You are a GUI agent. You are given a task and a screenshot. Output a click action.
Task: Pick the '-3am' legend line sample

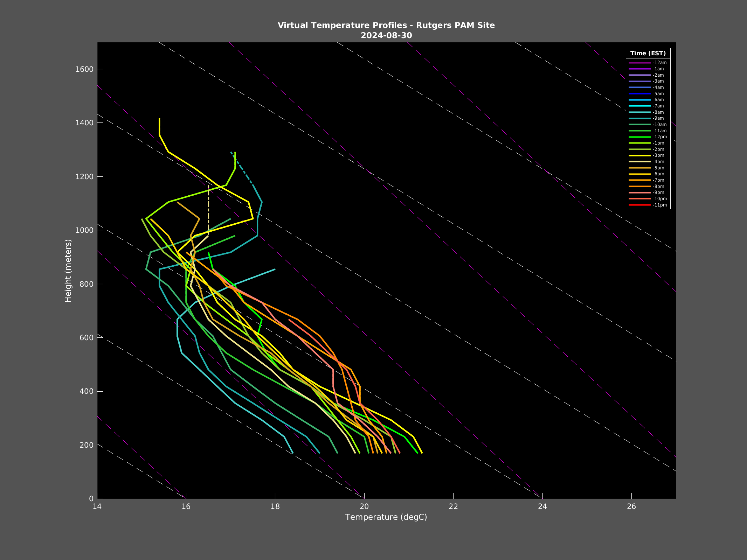(x=640, y=81)
